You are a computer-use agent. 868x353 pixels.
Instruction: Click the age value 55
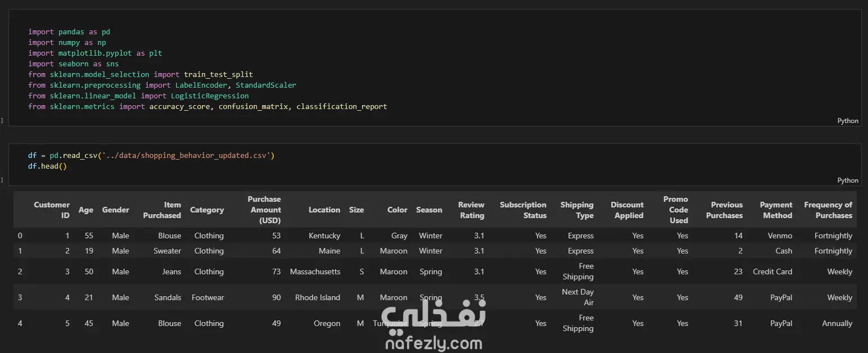(x=89, y=236)
